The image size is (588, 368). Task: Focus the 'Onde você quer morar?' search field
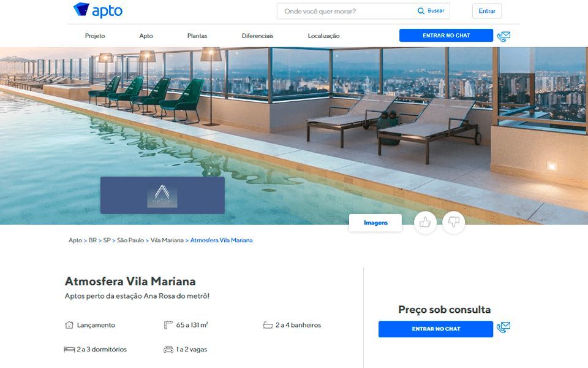(345, 11)
